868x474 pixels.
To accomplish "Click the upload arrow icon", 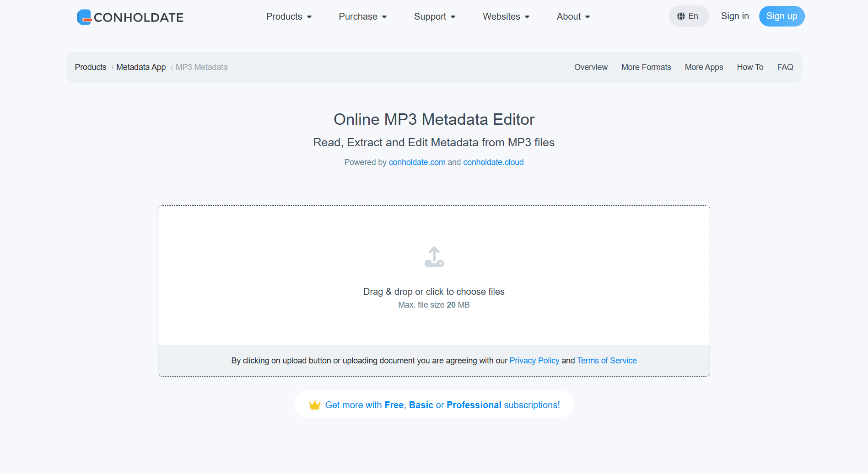I will pos(434,256).
